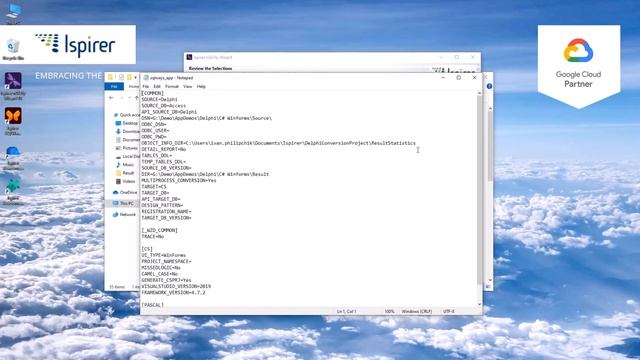Click Notepad's vertical scrollbar down arrow
This screenshot has width=640, height=360.
click(479, 304)
